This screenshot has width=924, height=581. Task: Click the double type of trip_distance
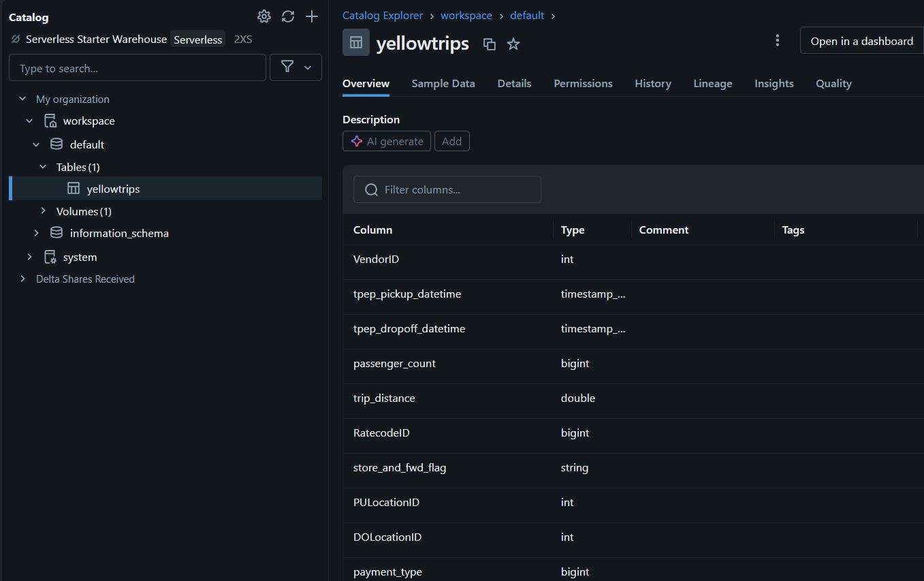[x=578, y=398]
